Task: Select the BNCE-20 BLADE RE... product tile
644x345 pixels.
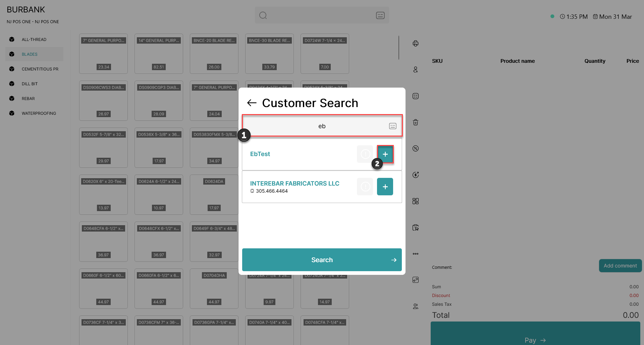Action: 214,54
